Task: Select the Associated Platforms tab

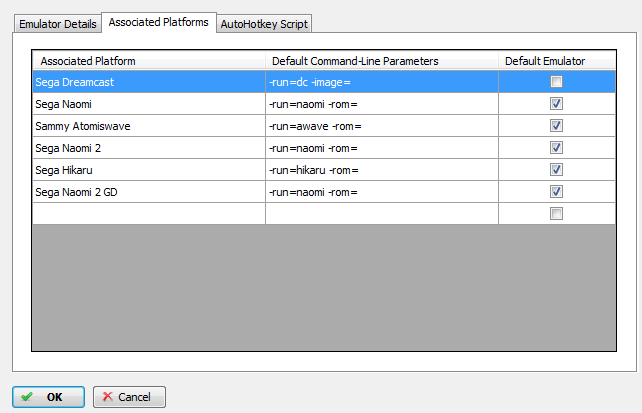Action: (159, 22)
